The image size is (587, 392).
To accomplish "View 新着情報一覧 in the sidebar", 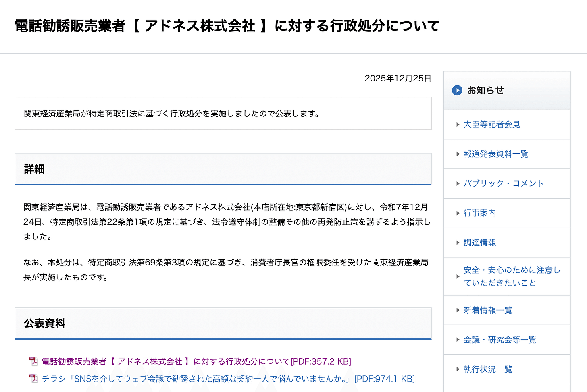I will (487, 310).
